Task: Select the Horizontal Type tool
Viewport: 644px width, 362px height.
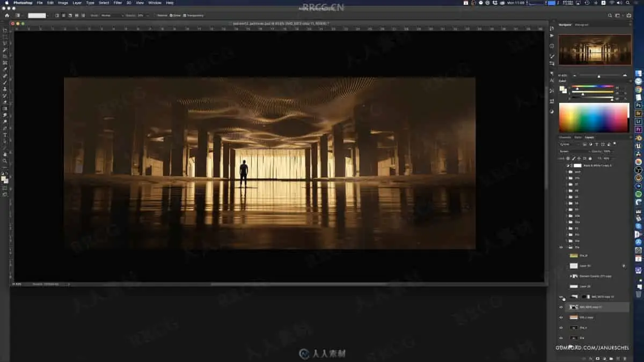Action: pos(5,135)
